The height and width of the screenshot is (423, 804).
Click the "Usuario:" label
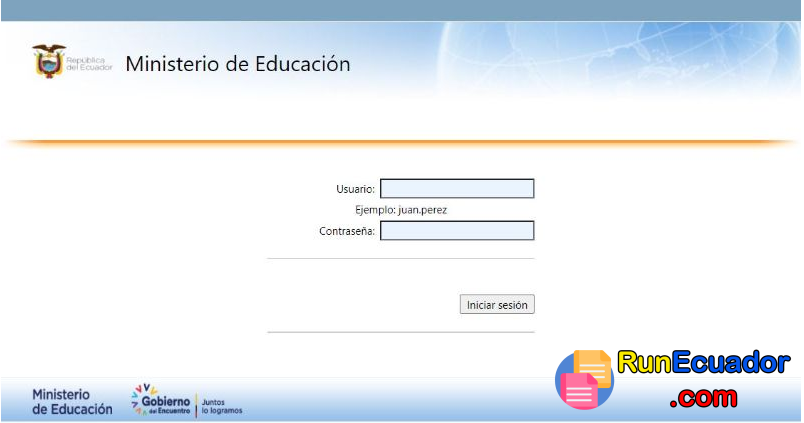click(355, 189)
